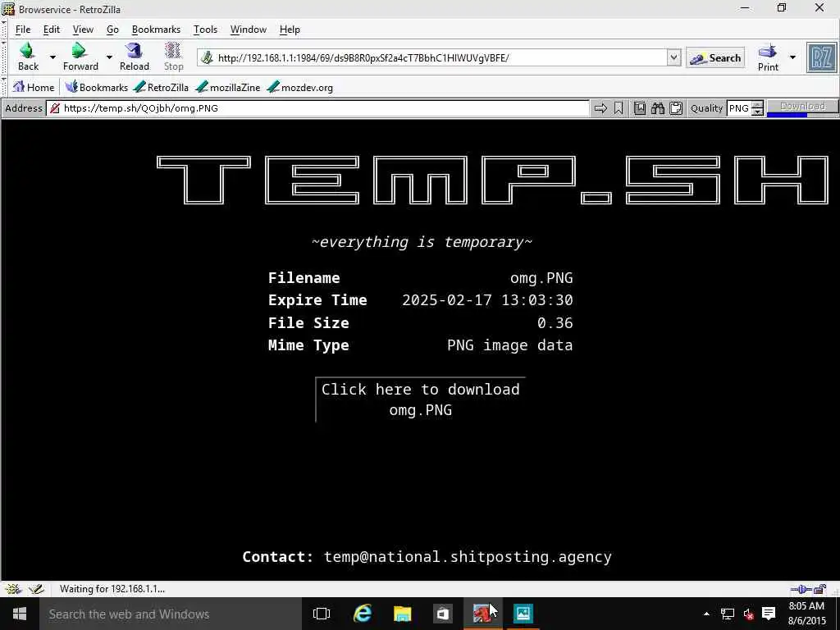Click the File Size value 0.36

click(x=555, y=323)
